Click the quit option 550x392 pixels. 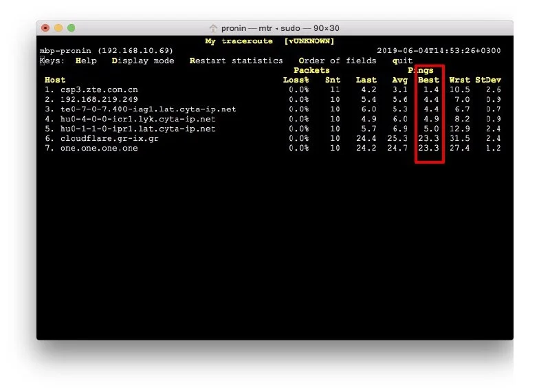coord(402,61)
